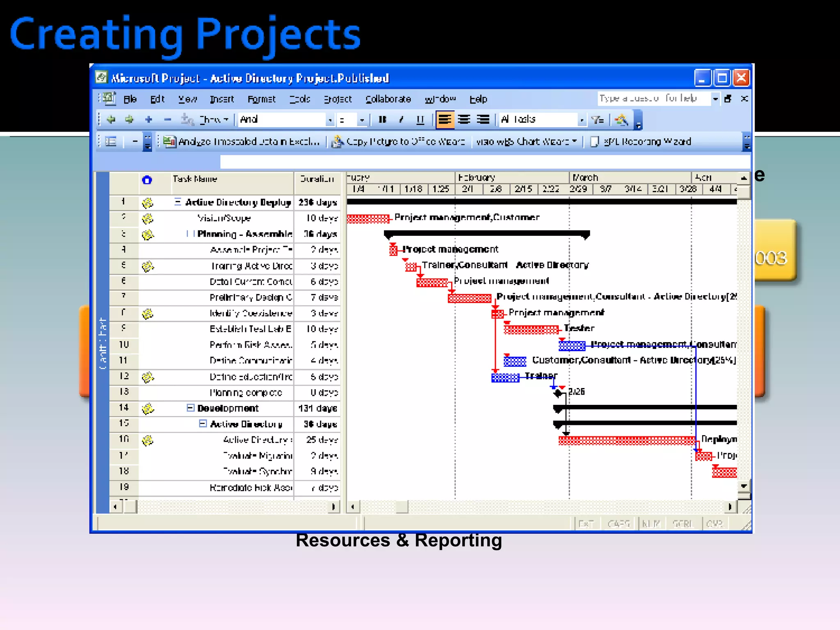Click the entry bar input field

tap(485, 162)
